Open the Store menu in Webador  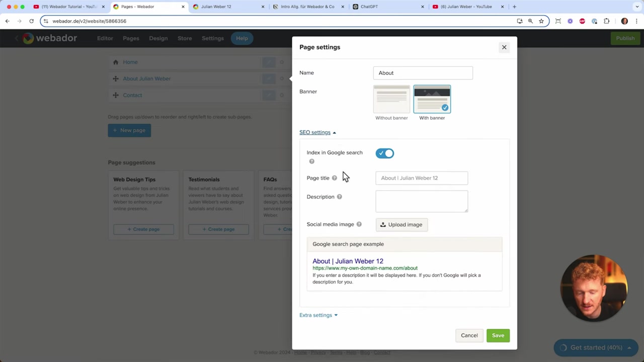pyautogui.click(x=185, y=38)
